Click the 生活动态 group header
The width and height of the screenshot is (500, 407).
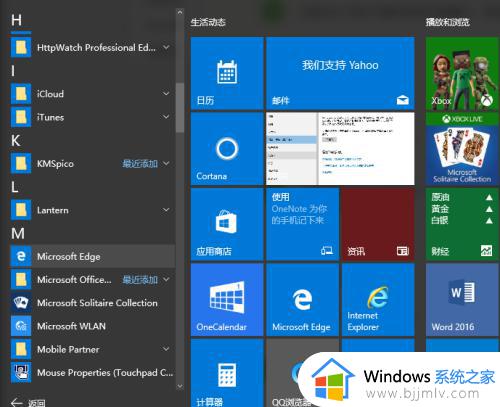pos(208,22)
